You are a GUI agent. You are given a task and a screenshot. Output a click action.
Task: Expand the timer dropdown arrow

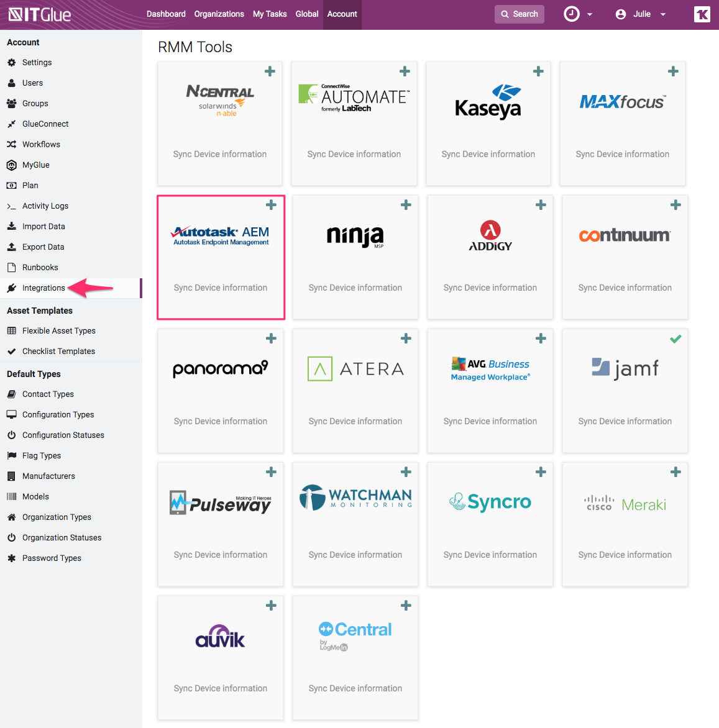point(590,15)
